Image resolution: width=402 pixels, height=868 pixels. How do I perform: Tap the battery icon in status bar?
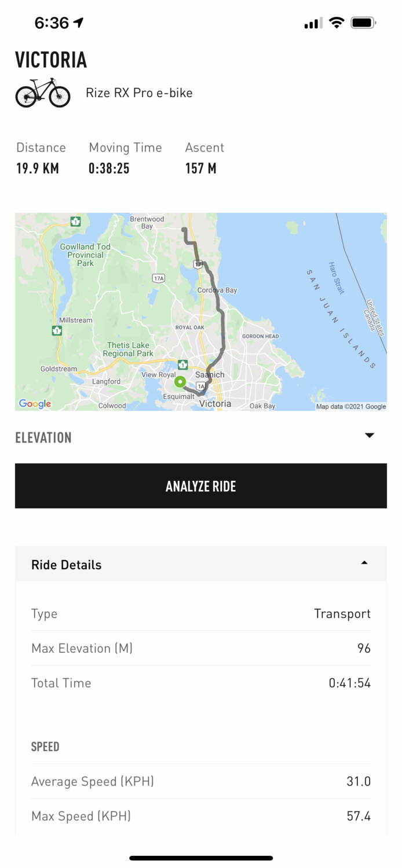click(x=363, y=23)
